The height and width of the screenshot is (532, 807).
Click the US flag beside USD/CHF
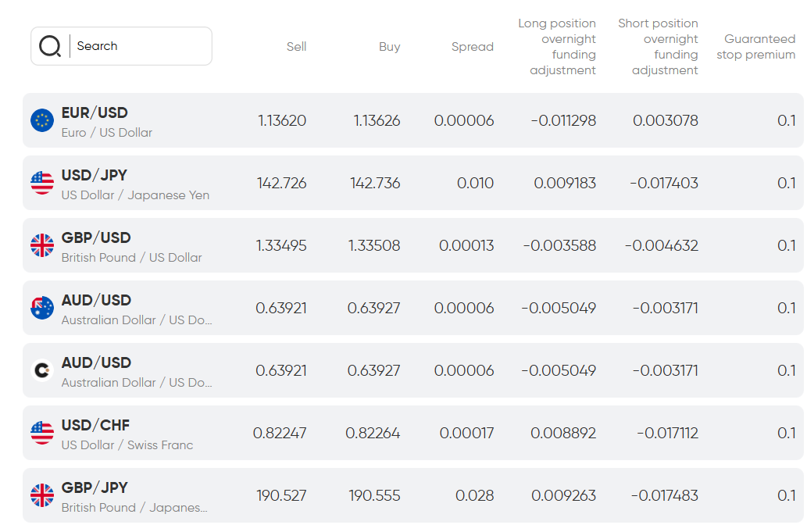pyautogui.click(x=42, y=433)
